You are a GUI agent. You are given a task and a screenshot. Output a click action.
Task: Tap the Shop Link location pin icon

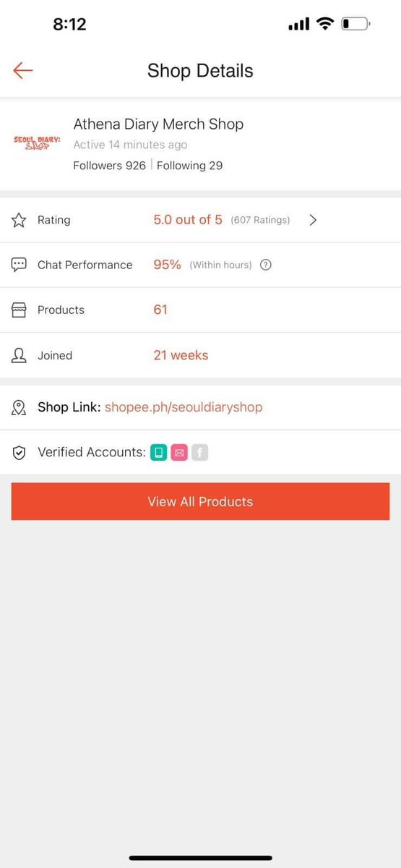click(19, 407)
